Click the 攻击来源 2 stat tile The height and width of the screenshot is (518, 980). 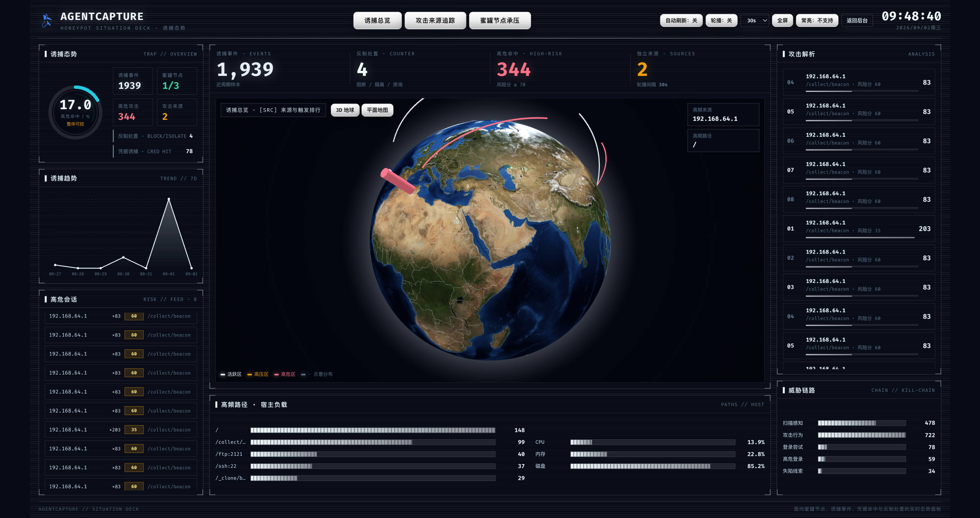point(177,112)
